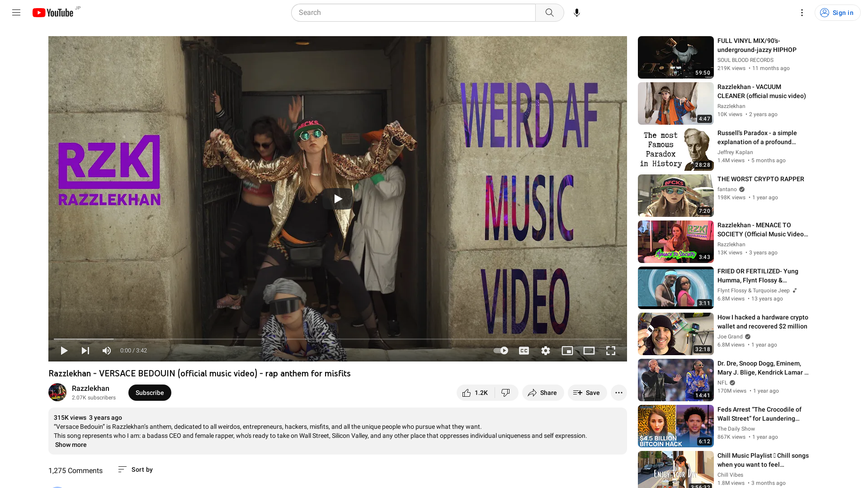868x488 pixels.
Task: Open Dr. Dre, Snoop Dogg halftime thumbnail
Action: [x=675, y=380]
